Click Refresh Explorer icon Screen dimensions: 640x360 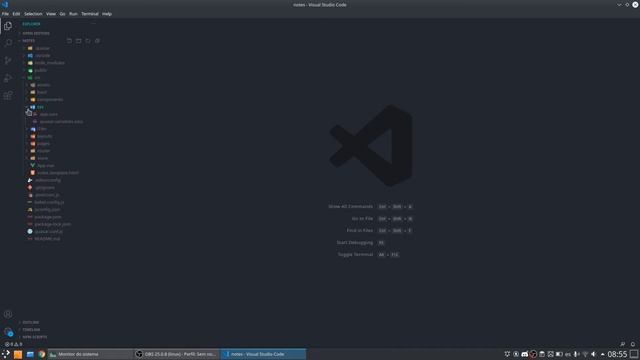[x=88, y=41]
